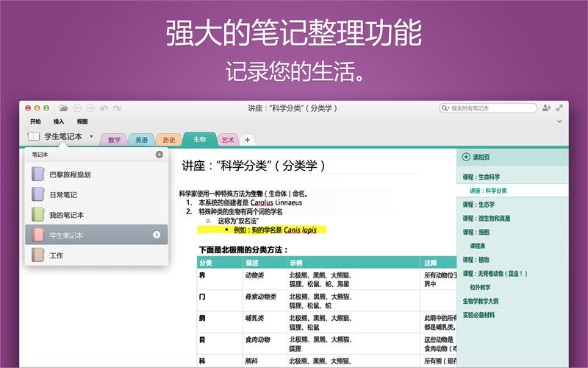This screenshot has width=588, height=368.
Task: Open the 开始 ribbon tab
Action: pyautogui.click(x=35, y=121)
